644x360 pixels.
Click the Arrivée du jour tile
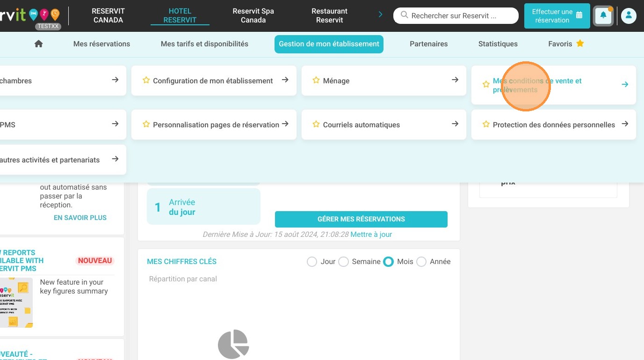tap(203, 206)
